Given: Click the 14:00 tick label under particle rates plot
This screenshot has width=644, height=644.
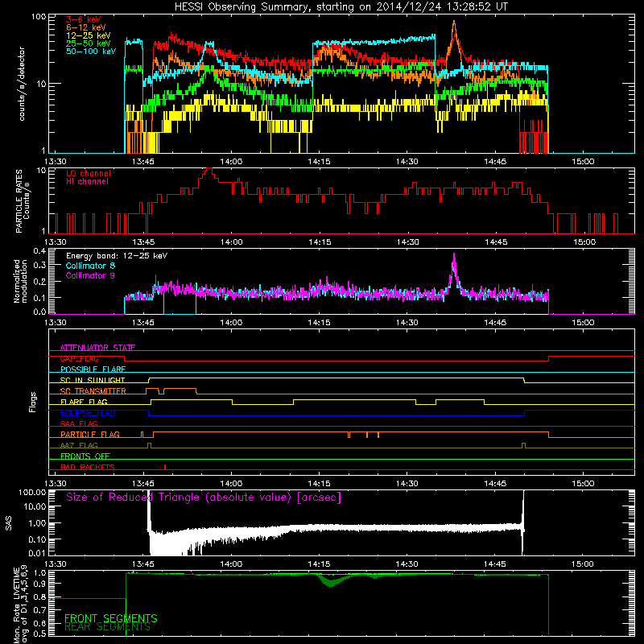Looking at the screenshot, I should [x=231, y=242].
